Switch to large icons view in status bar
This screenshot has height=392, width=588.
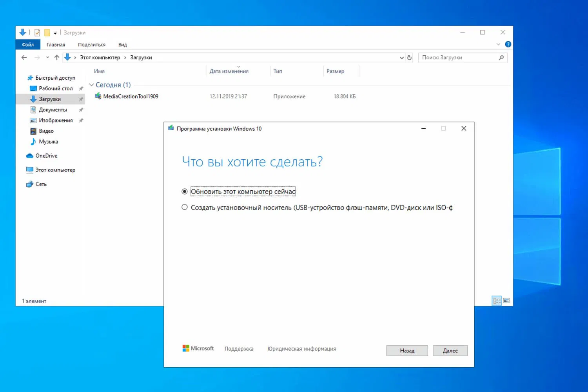[506, 301]
